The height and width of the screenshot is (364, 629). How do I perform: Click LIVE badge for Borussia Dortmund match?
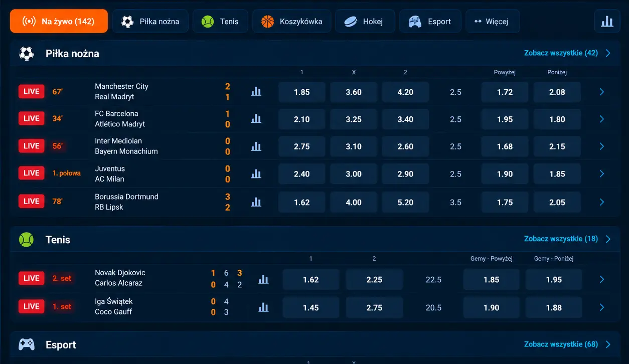pyautogui.click(x=32, y=202)
